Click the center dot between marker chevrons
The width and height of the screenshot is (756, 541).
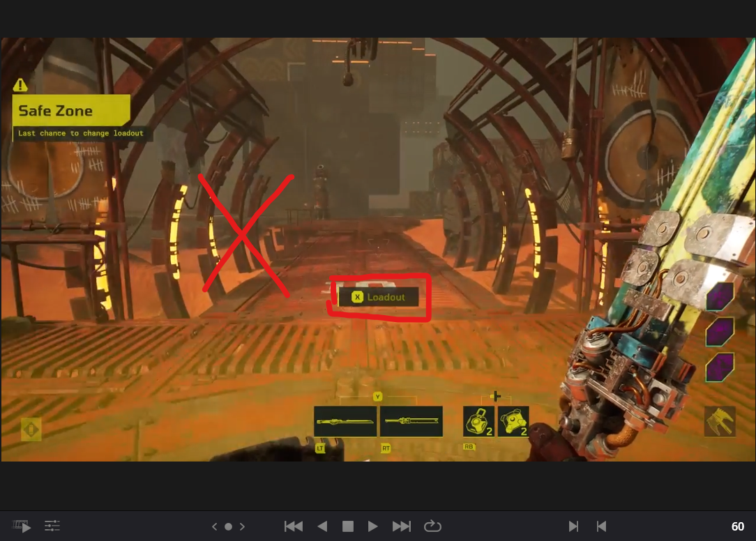pyautogui.click(x=229, y=526)
